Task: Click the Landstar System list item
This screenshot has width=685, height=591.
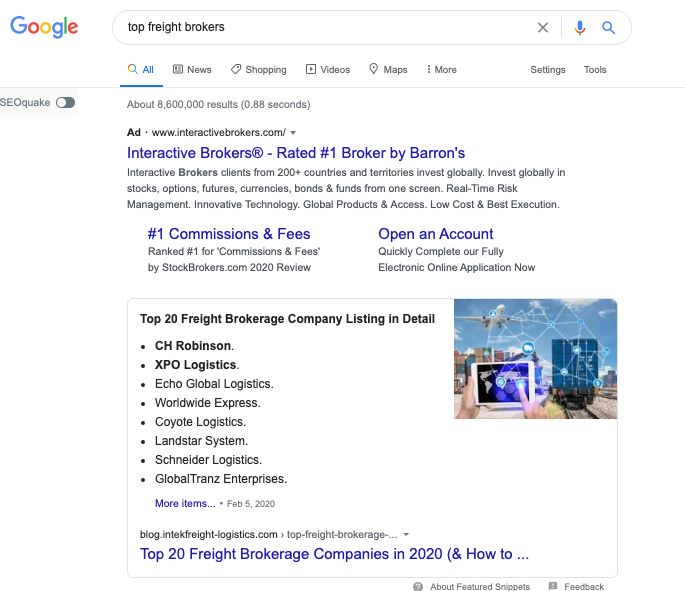Action: click(x=201, y=441)
